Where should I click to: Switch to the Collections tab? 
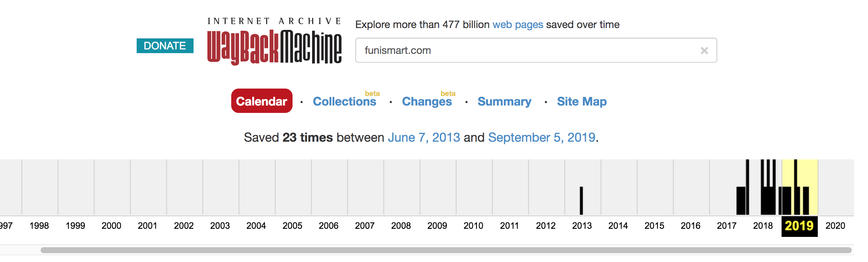(344, 101)
